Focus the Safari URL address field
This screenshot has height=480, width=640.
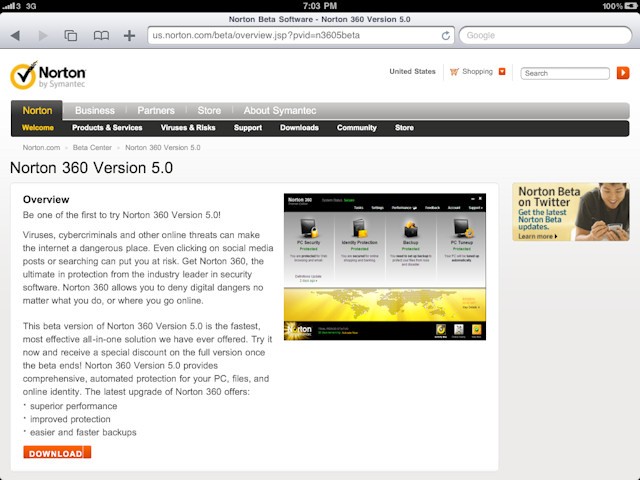(x=301, y=36)
